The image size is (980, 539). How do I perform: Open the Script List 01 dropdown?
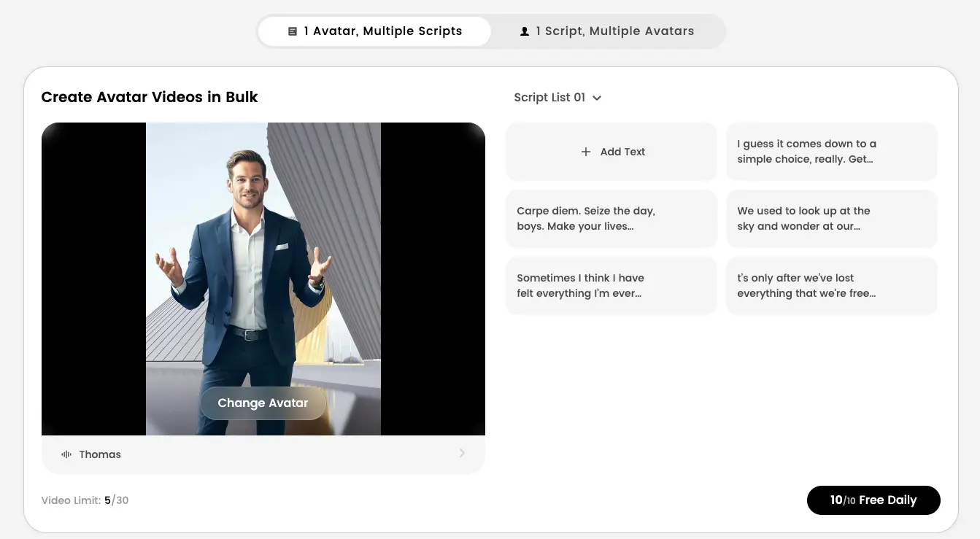tap(549, 98)
